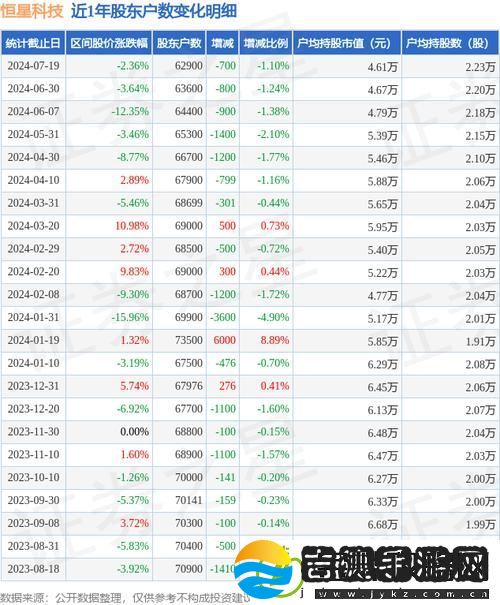Image resolution: width=500 pixels, height=605 pixels.
Task: Click the red 276 increase value
Action: tap(227, 386)
